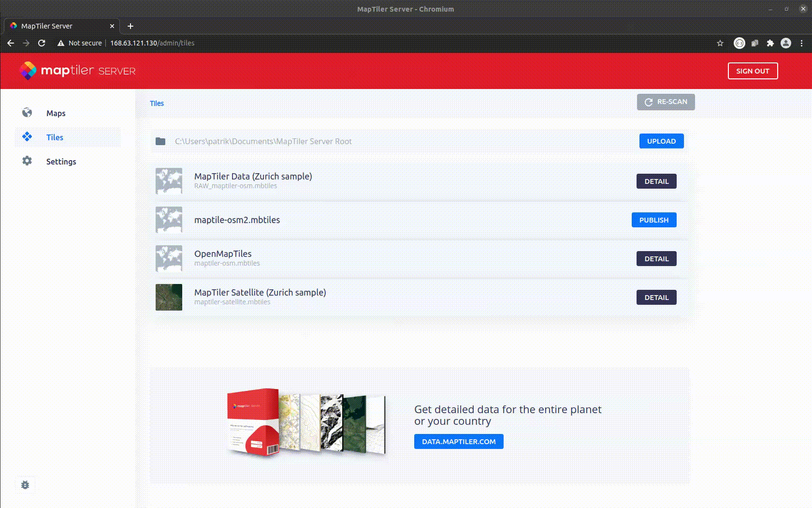This screenshot has height=508, width=812.
Task: Click the maptile-osm2.mbtiles title
Action: click(237, 220)
